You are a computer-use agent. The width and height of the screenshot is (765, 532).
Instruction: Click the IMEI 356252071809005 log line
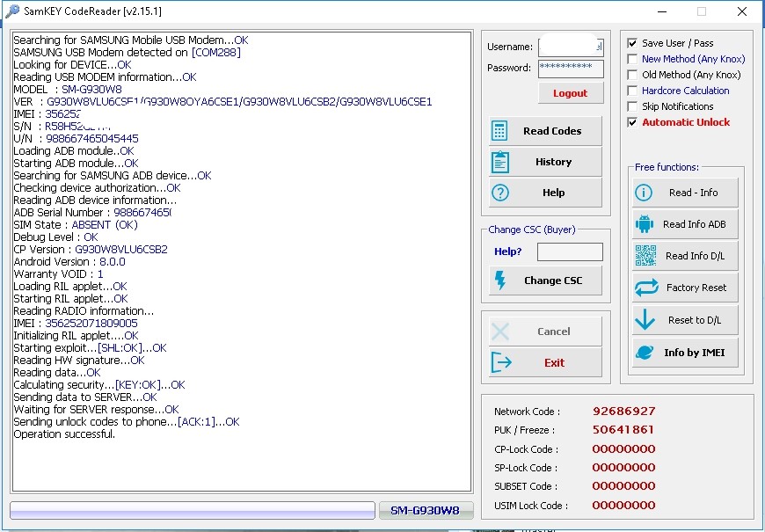(76, 323)
